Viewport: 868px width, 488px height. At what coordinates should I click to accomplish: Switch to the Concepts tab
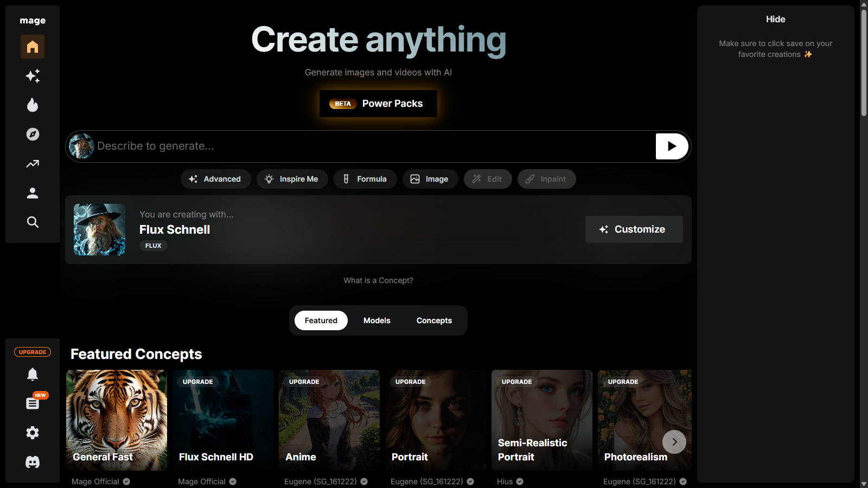pyautogui.click(x=434, y=320)
